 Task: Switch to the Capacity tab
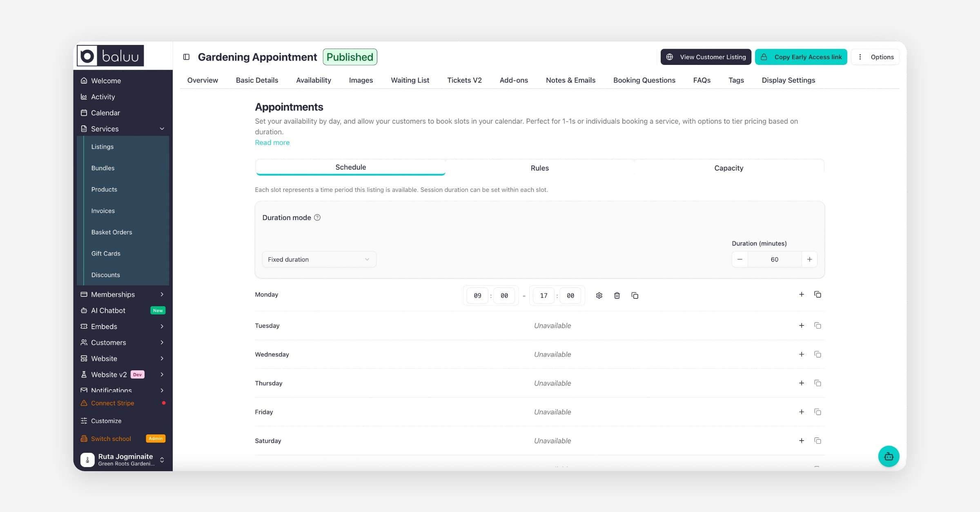point(728,168)
